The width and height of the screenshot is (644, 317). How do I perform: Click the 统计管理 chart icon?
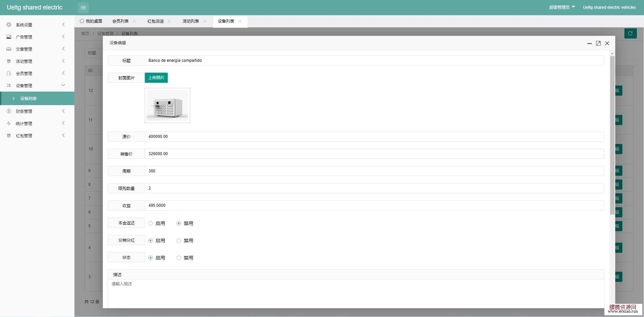(9, 123)
